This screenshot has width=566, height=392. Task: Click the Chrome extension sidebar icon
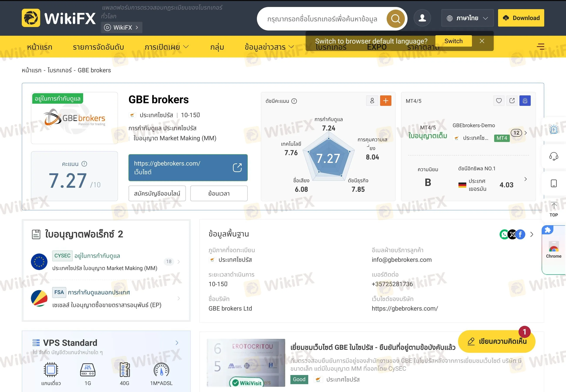554,250
